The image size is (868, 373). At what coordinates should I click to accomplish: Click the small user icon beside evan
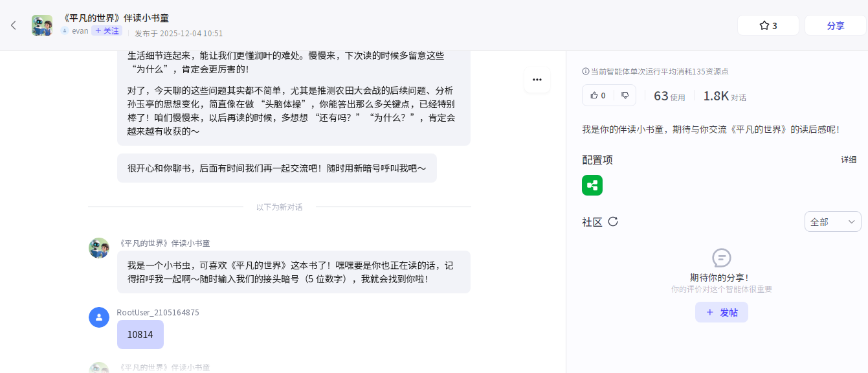[x=65, y=31]
